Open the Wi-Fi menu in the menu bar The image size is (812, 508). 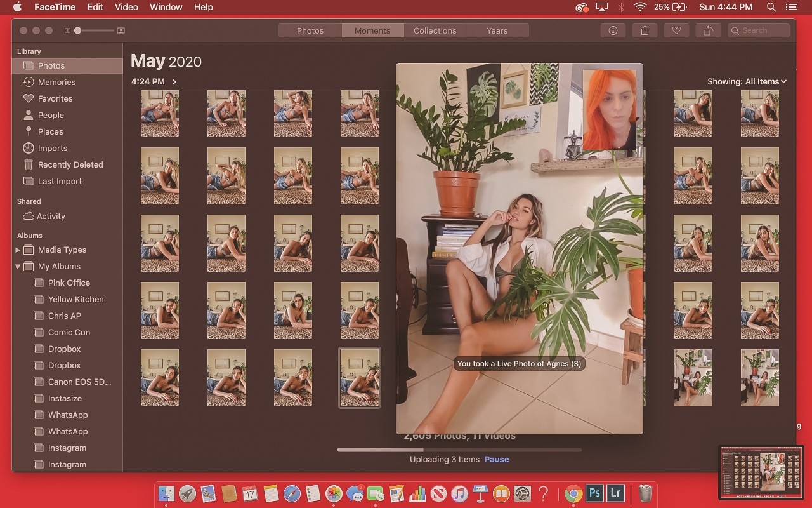640,7
